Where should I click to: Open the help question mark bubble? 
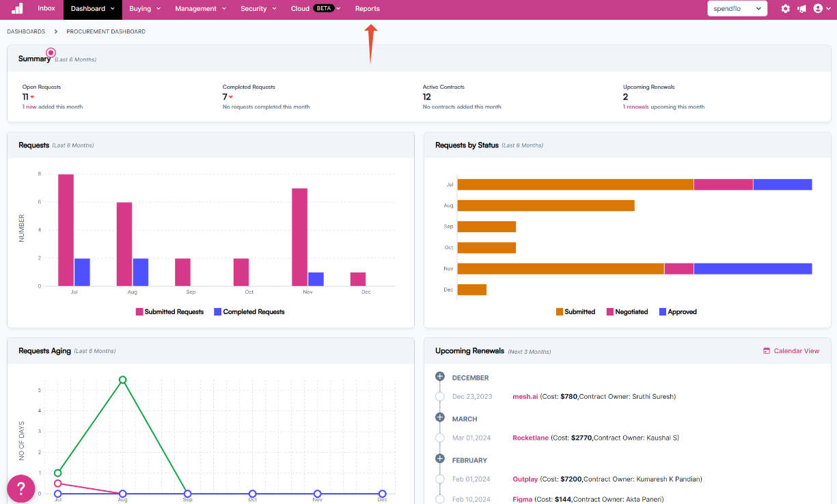tap(21, 488)
